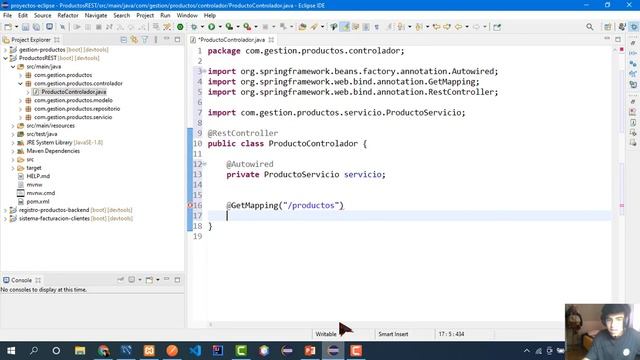Image resolution: width=640 pixels, height=360 pixels.
Task: Open Project Explorer View Menu
Action: click(x=156, y=40)
